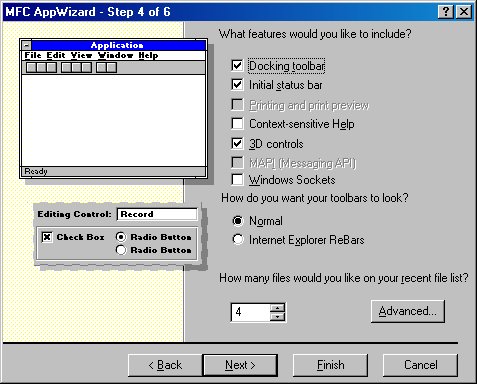Click the disabled MAPI (Messaging API) checkbox
The image size is (477, 384).
pyautogui.click(x=237, y=163)
